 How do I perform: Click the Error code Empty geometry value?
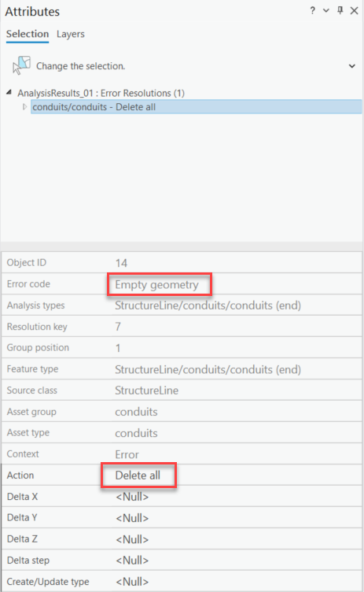point(156,285)
